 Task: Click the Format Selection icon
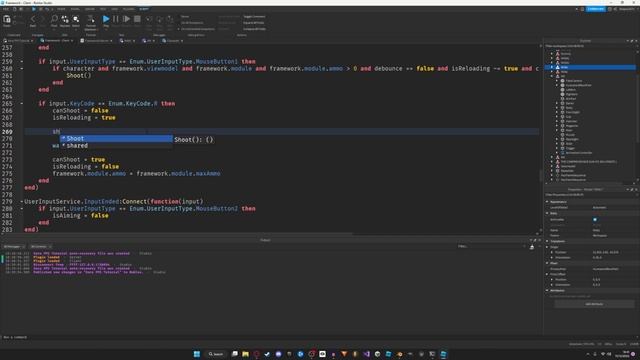[91, 19]
